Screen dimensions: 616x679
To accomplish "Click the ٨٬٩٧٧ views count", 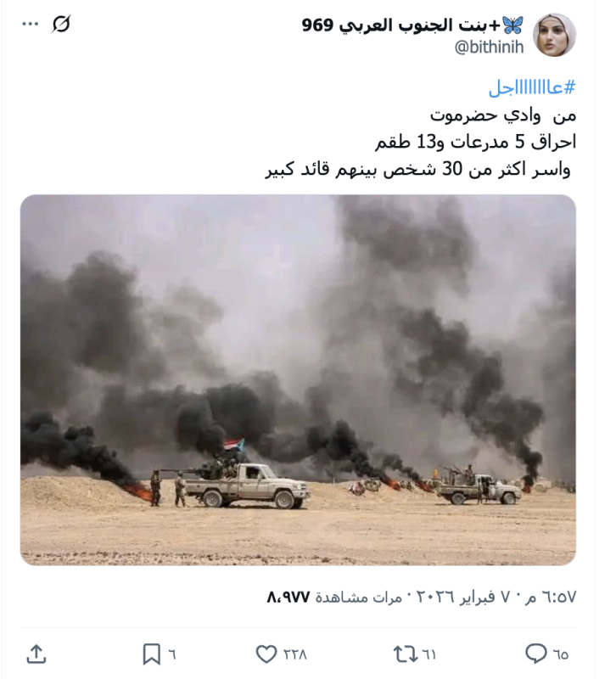I will pyautogui.click(x=288, y=598).
